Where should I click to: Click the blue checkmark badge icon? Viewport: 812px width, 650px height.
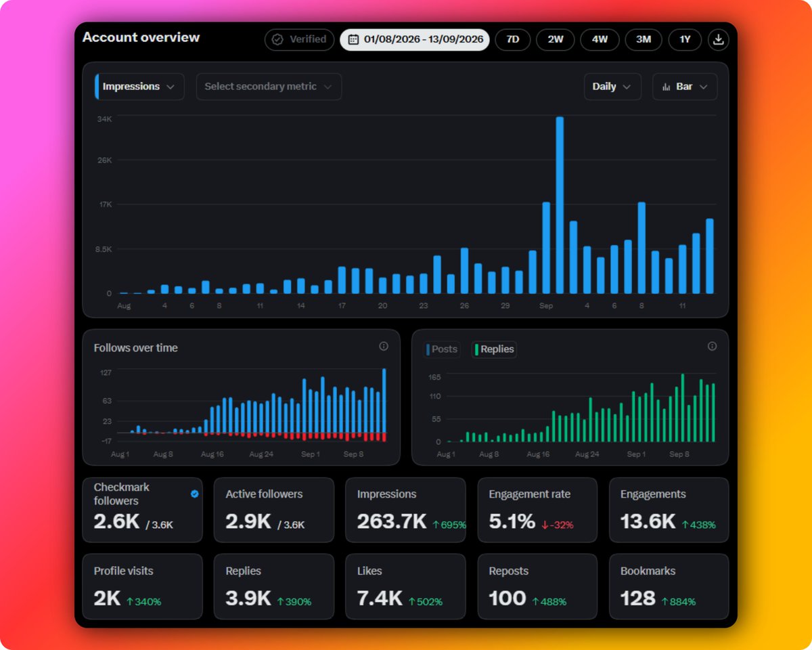(x=195, y=494)
